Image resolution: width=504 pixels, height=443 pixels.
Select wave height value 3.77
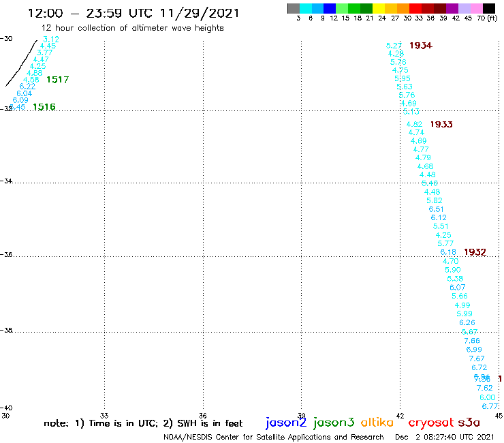tap(44, 52)
